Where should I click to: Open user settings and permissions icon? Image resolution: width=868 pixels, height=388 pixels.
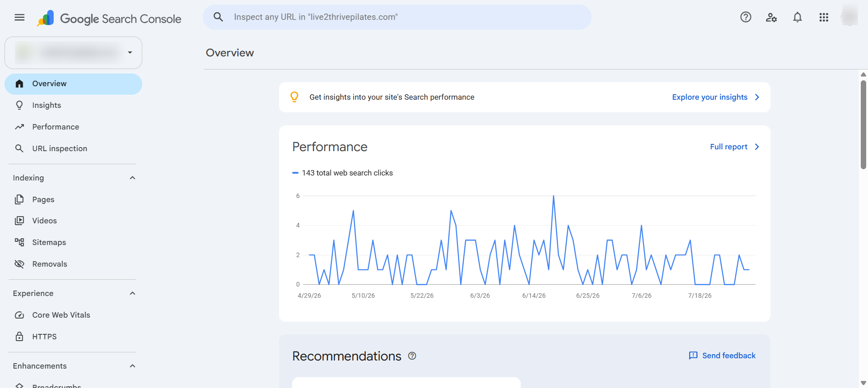point(771,18)
